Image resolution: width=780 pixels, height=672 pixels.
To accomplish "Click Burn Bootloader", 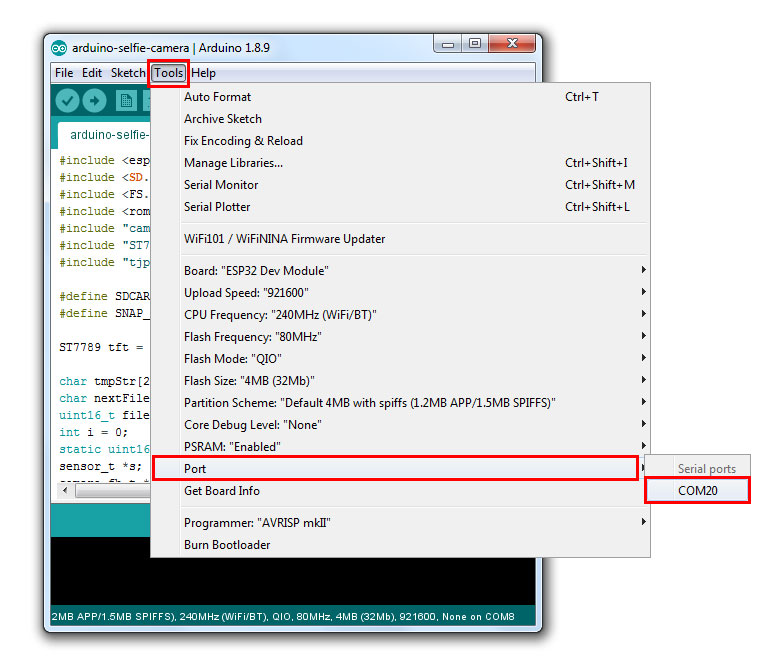I will pos(400,545).
